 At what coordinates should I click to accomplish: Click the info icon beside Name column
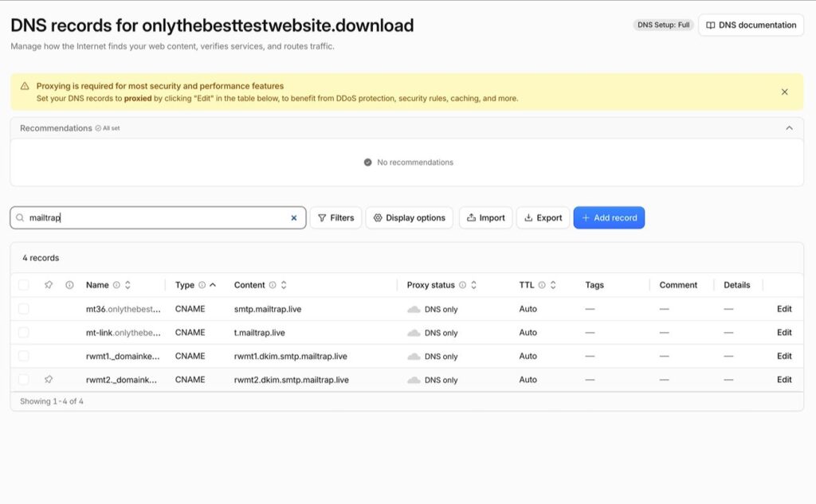(x=116, y=285)
